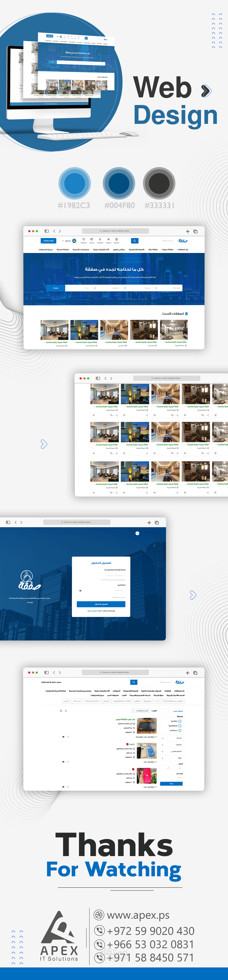
Task: Open جميع التصنيفات in the homepage navigation
Action: (46, 249)
